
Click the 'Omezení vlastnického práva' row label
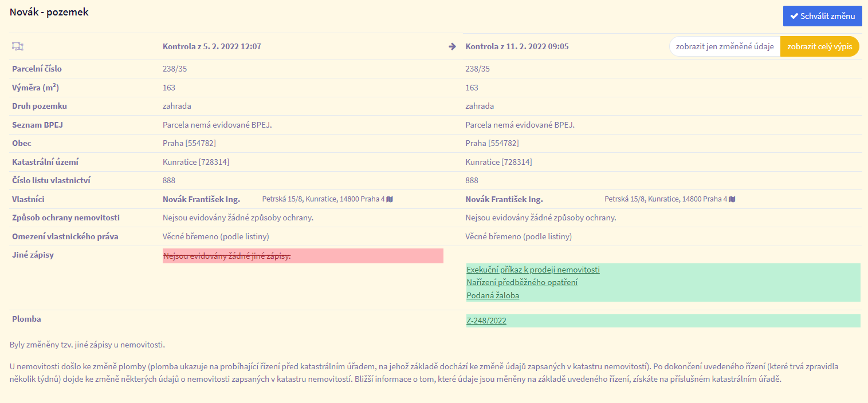[65, 236]
